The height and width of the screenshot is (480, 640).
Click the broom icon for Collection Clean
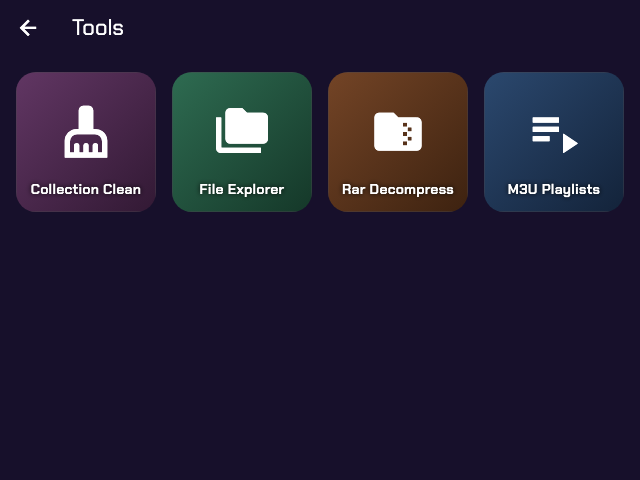coord(86,131)
